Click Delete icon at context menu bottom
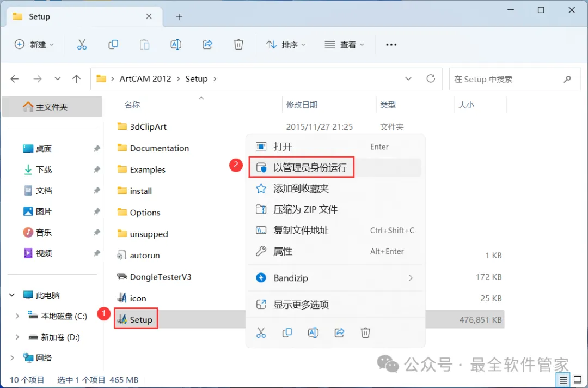Viewport: 588px width, 388px height. (x=365, y=332)
